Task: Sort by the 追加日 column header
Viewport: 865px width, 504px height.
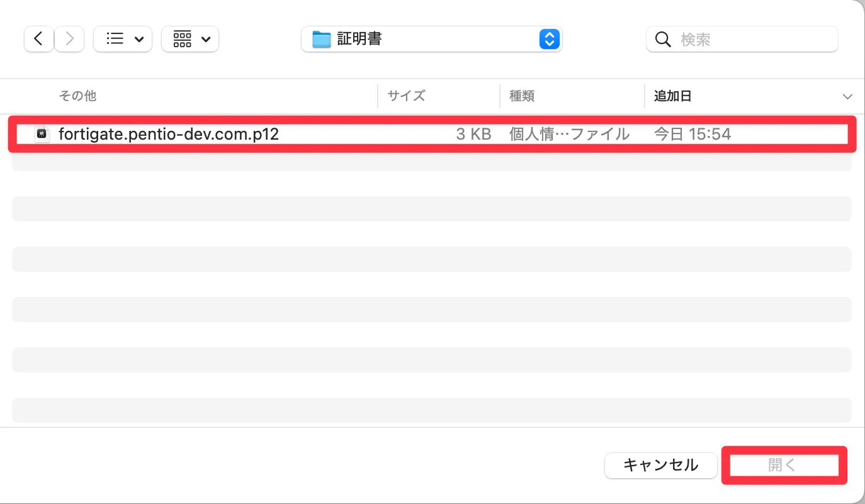Action: click(x=673, y=96)
